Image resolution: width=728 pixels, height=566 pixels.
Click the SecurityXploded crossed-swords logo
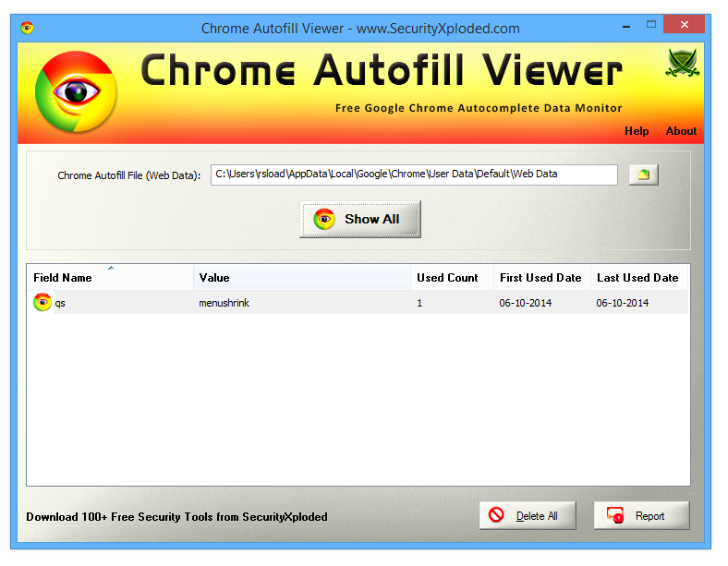coord(683,63)
